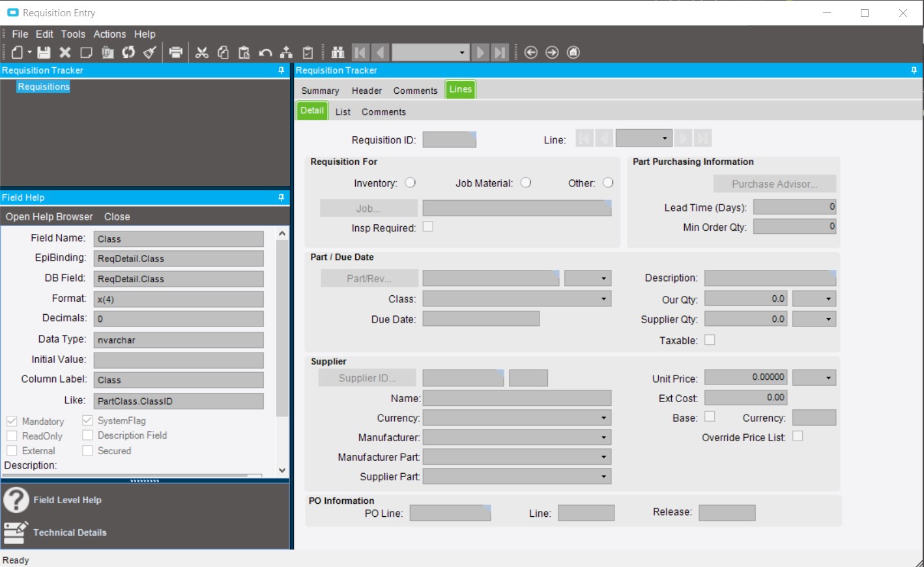Toggle the Override Price List checkbox
Image resolution: width=924 pixels, height=567 pixels.
click(798, 436)
